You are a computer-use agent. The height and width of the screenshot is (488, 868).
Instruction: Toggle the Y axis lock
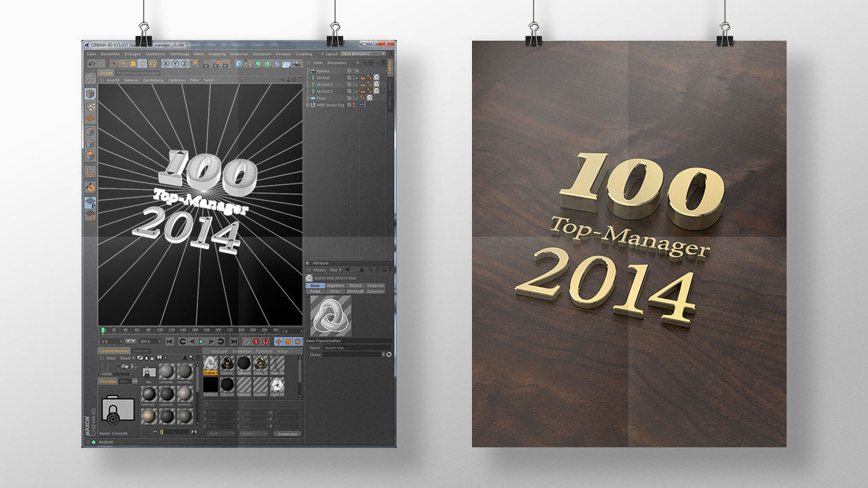click(176, 64)
